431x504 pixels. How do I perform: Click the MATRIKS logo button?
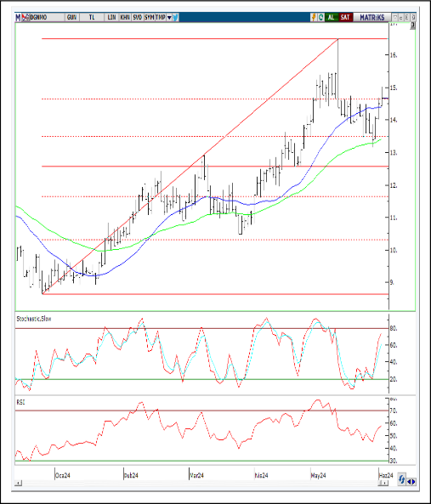coord(371,17)
